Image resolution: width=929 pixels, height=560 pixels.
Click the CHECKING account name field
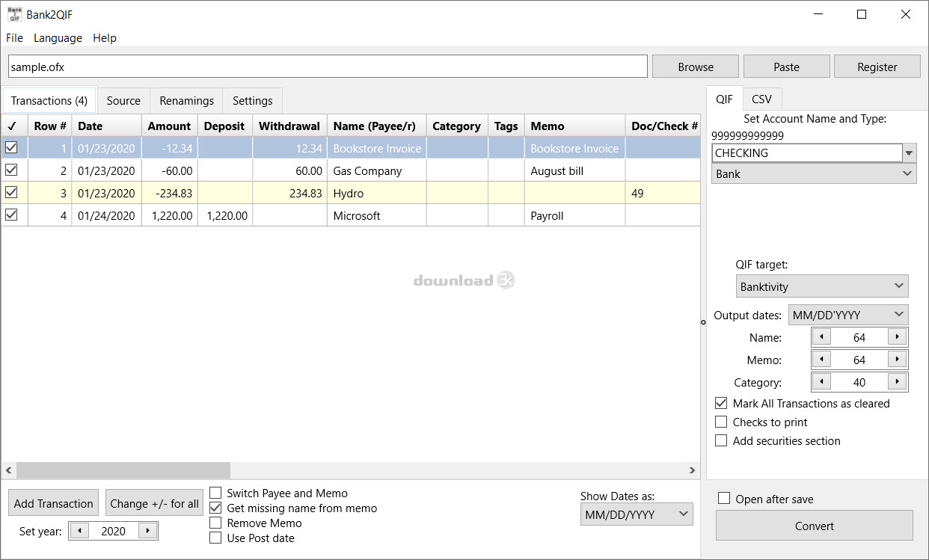[807, 153]
